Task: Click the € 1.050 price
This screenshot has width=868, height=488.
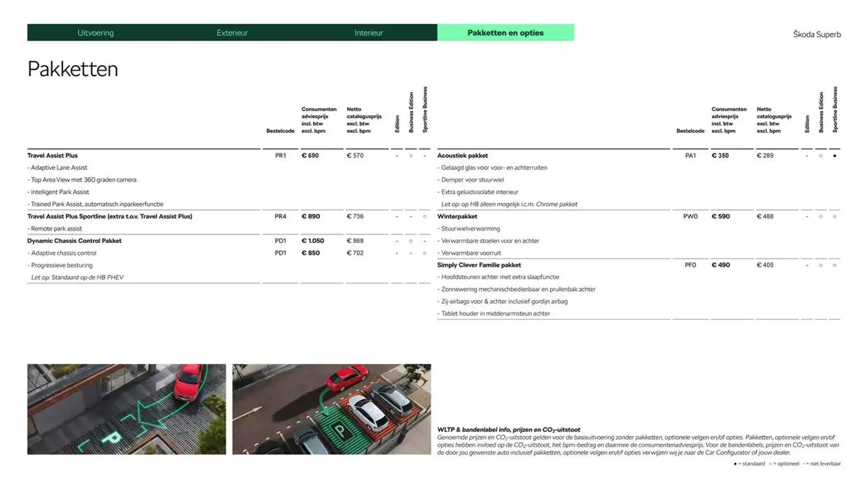Action: click(x=313, y=241)
